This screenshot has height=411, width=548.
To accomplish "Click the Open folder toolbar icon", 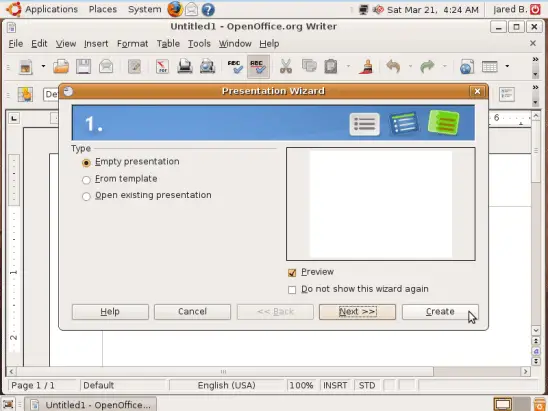I will pos(61,66).
